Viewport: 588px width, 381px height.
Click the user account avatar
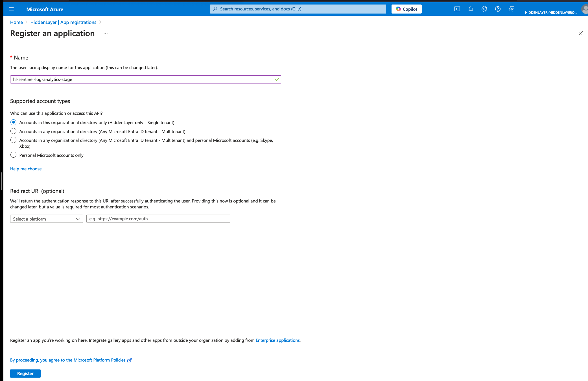pos(585,9)
